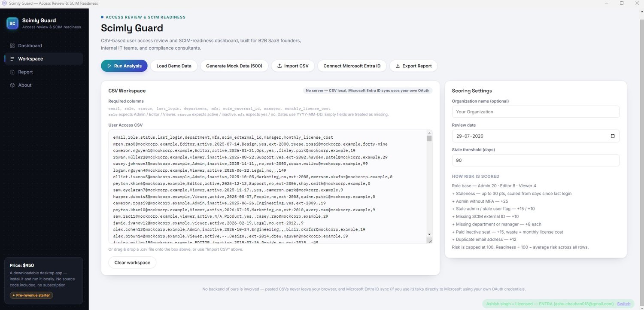
Task: Focus the Organization name input field
Action: tap(536, 112)
